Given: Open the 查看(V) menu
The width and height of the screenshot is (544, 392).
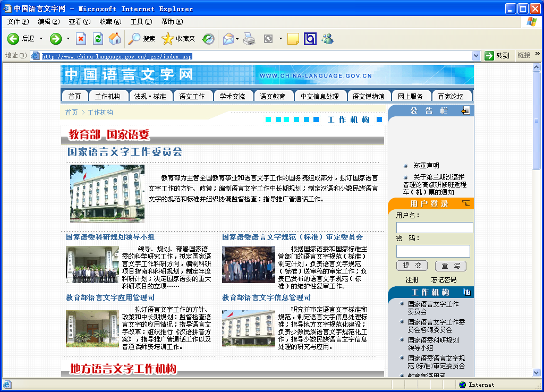Looking at the screenshot, I should pyautogui.click(x=79, y=22).
